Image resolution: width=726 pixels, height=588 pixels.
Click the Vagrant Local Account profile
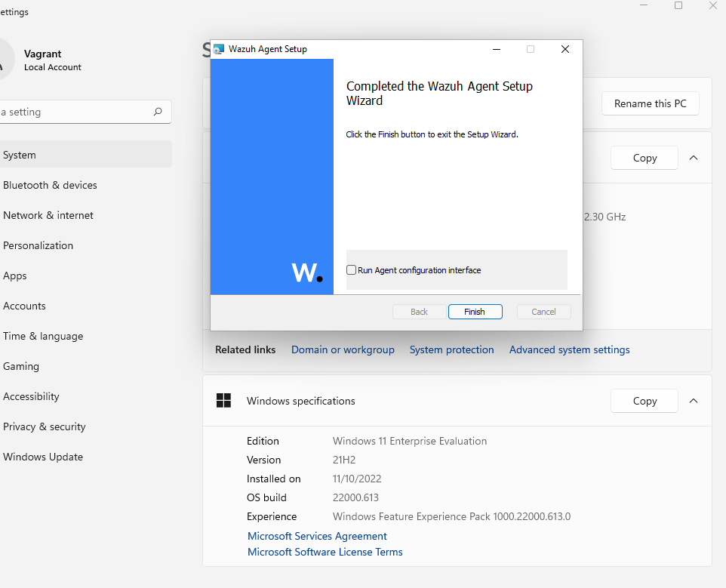pos(42,60)
